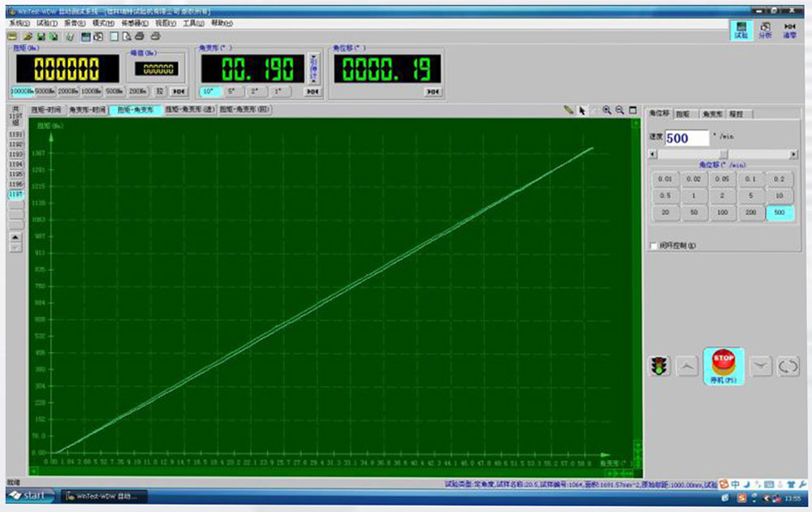This screenshot has height=512, width=812.
Task: Toggle the 闭环控制 checkbox
Action: point(654,245)
